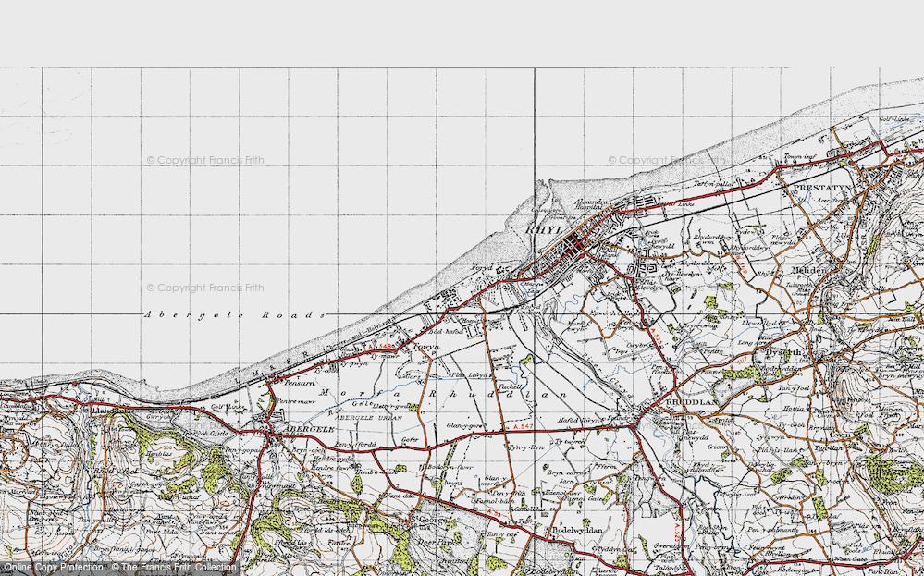
Task: Select the 'Waen Gate' label
Action: point(851,559)
